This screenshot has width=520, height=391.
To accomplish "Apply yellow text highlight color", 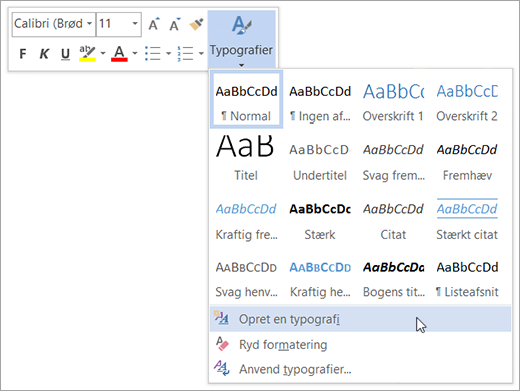I will (x=87, y=54).
